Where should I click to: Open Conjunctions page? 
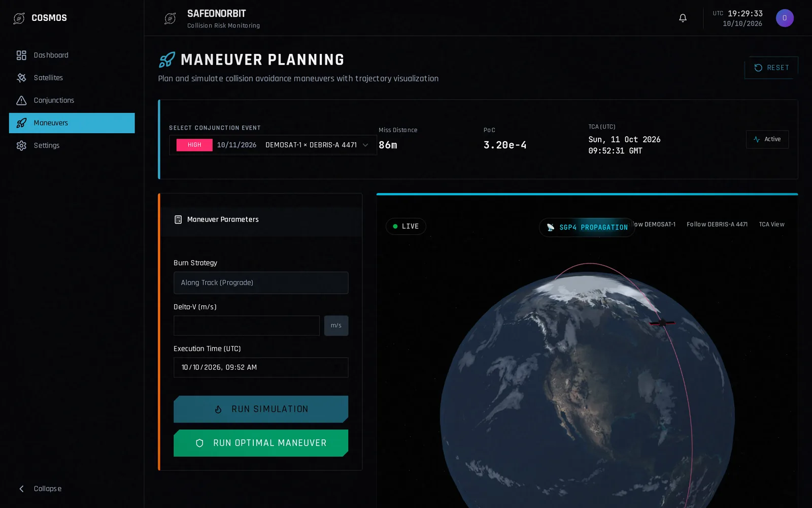coord(72,101)
